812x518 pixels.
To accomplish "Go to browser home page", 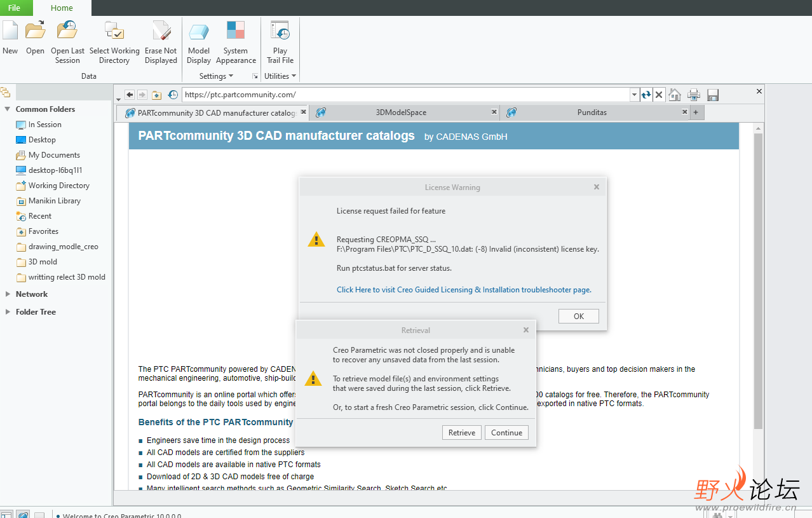I will pos(675,95).
